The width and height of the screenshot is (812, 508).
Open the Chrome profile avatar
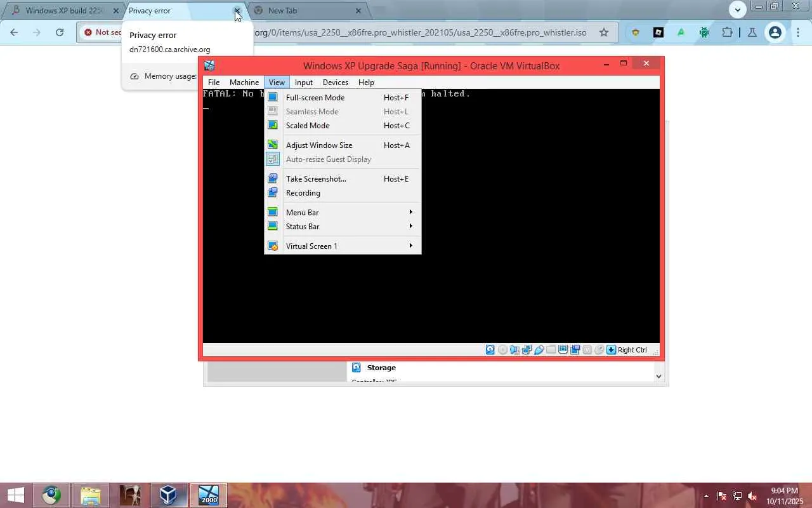[x=775, y=32]
